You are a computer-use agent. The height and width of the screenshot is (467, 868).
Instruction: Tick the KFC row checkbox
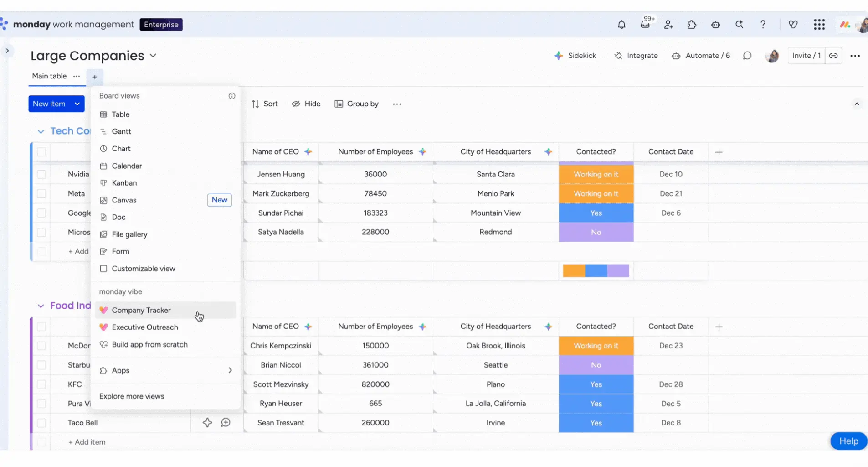[41, 384]
